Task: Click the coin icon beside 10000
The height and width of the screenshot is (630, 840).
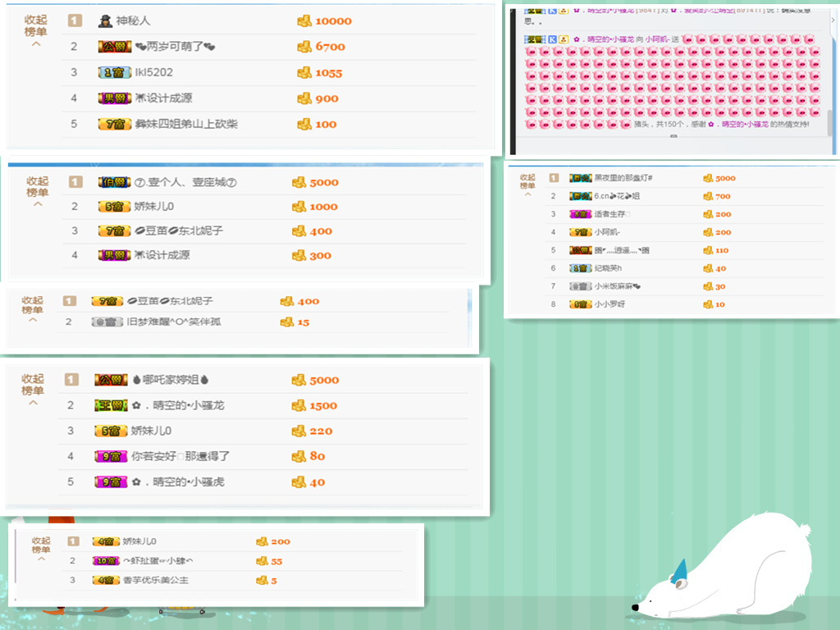Action: point(304,21)
